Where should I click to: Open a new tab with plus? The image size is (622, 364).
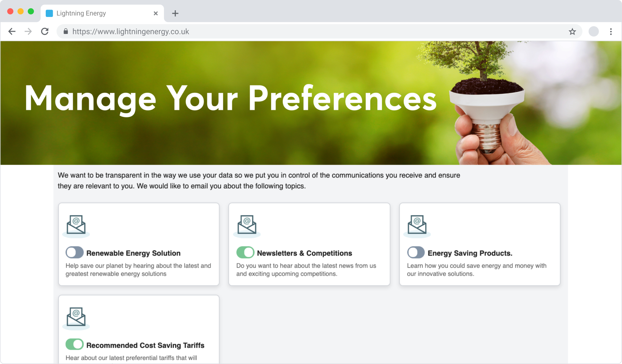tap(175, 13)
